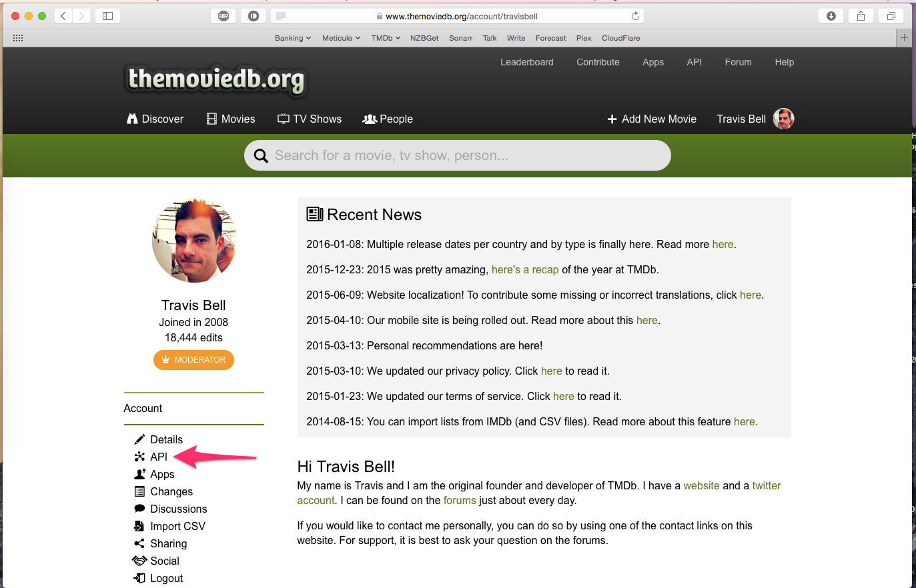This screenshot has width=916, height=588.
Task: Click the Safari forward navigation arrow
Action: tap(81, 16)
